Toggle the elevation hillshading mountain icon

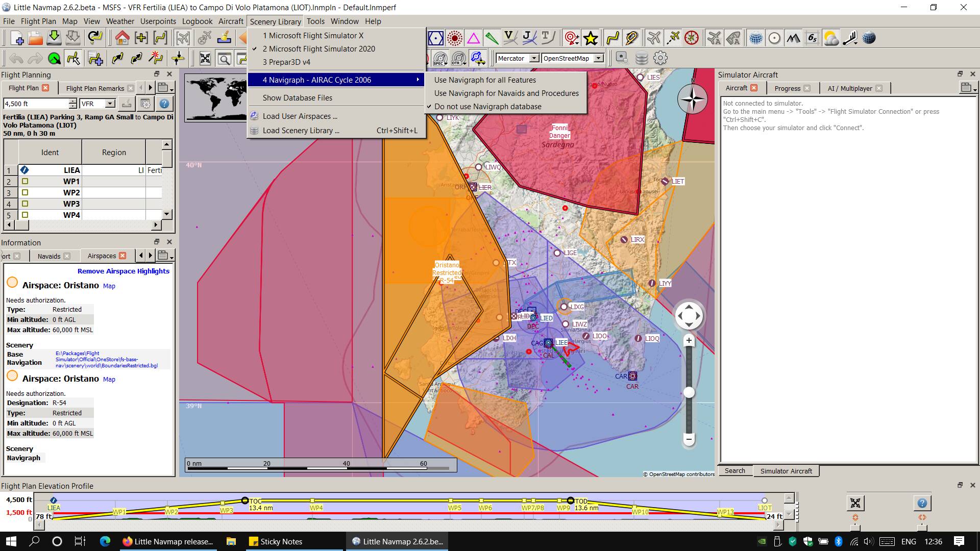[793, 38]
